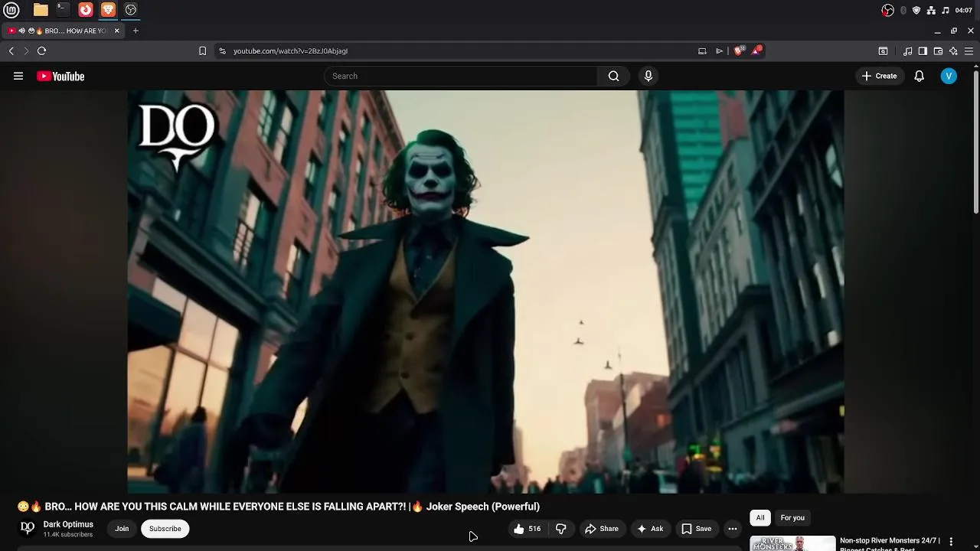
Task: Subscribe to Dark Optimus
Action: pyautogui.click(x=165, y=529)
